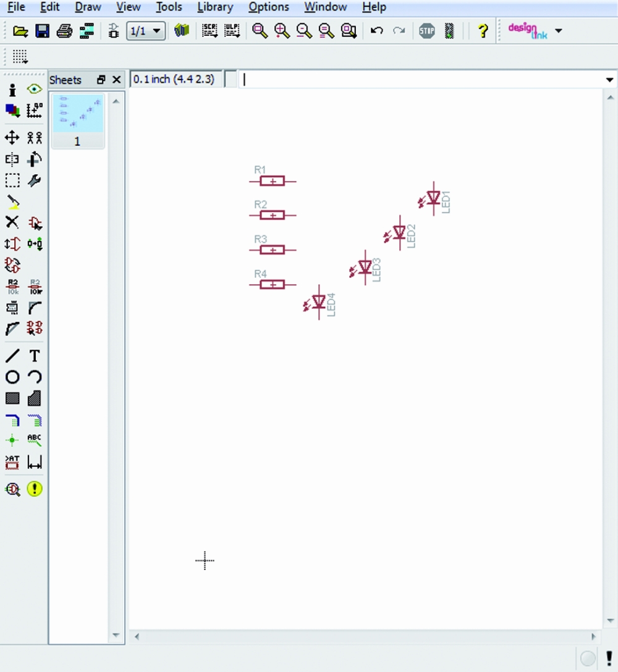Click the Zoom to fit icon
Image resolution: width=618 pixels, height=672 pixels.
coord(260,31)
